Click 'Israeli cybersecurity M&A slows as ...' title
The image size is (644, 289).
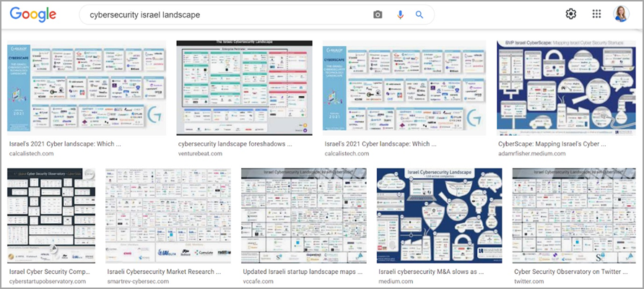coord(431,272)
